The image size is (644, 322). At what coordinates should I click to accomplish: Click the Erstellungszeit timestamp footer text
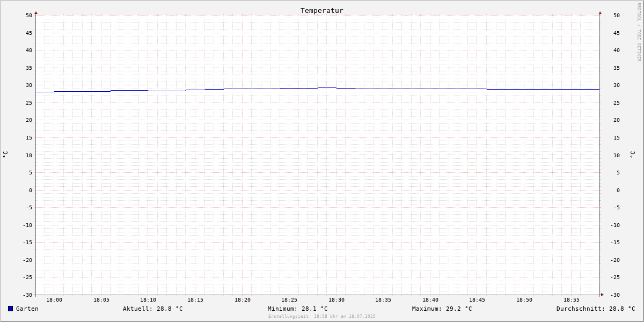(x=322, y=316)
